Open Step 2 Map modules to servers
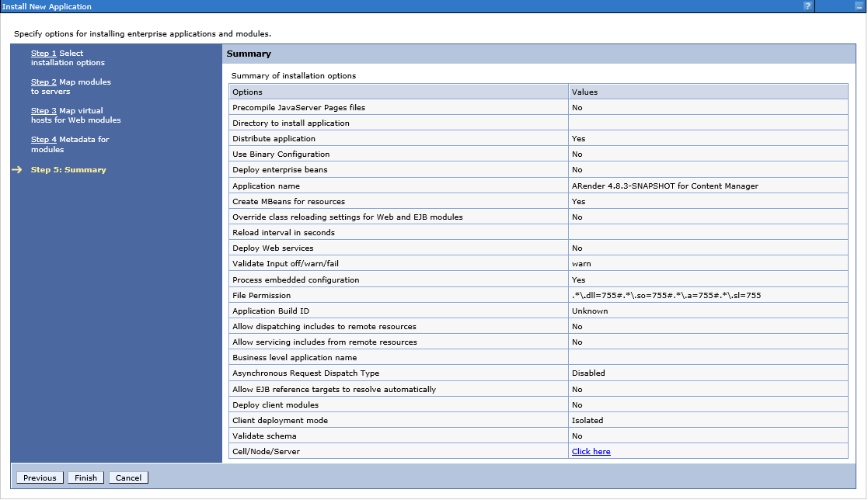 pos(44,82)
